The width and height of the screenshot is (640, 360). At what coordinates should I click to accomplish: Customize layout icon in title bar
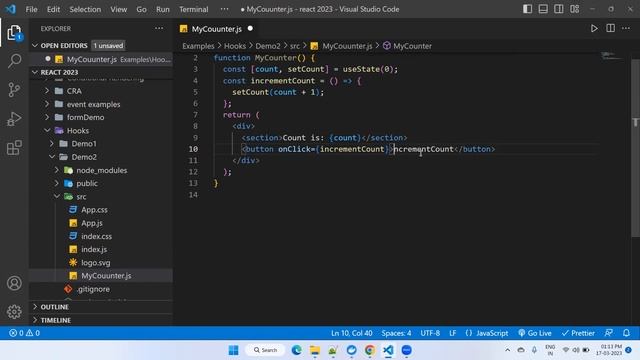click(x=575, y=9)
